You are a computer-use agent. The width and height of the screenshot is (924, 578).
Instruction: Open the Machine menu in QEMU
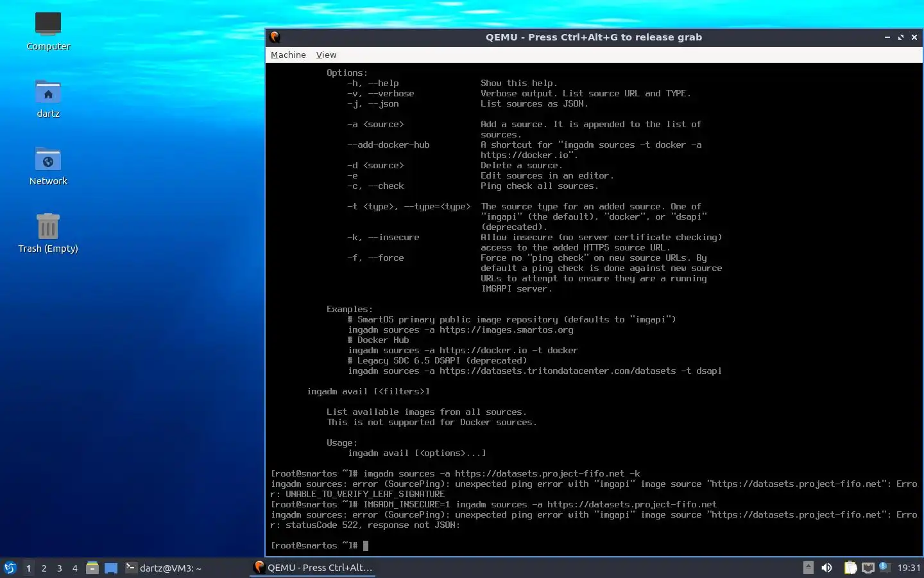click(288, 55)
